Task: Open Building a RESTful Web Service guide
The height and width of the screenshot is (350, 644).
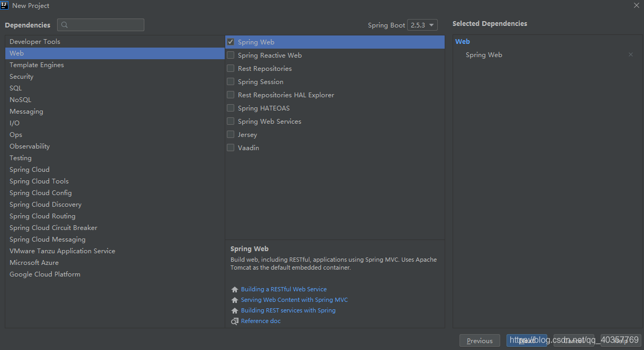Action: (284, 289)
